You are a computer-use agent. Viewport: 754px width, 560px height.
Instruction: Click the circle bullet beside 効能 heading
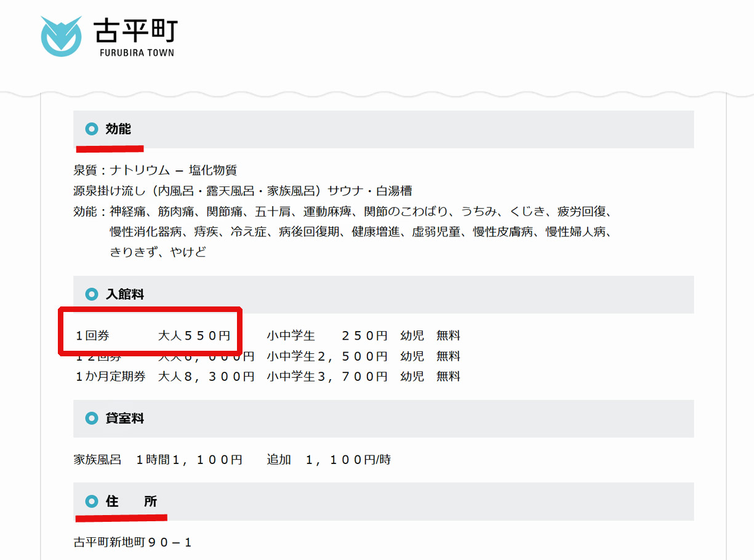click(92, 129)
